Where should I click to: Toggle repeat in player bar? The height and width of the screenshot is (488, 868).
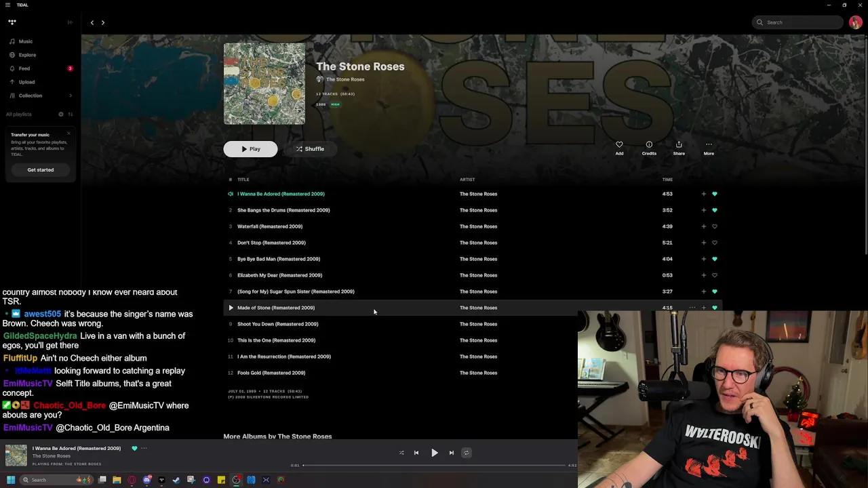tap(467, 453)
